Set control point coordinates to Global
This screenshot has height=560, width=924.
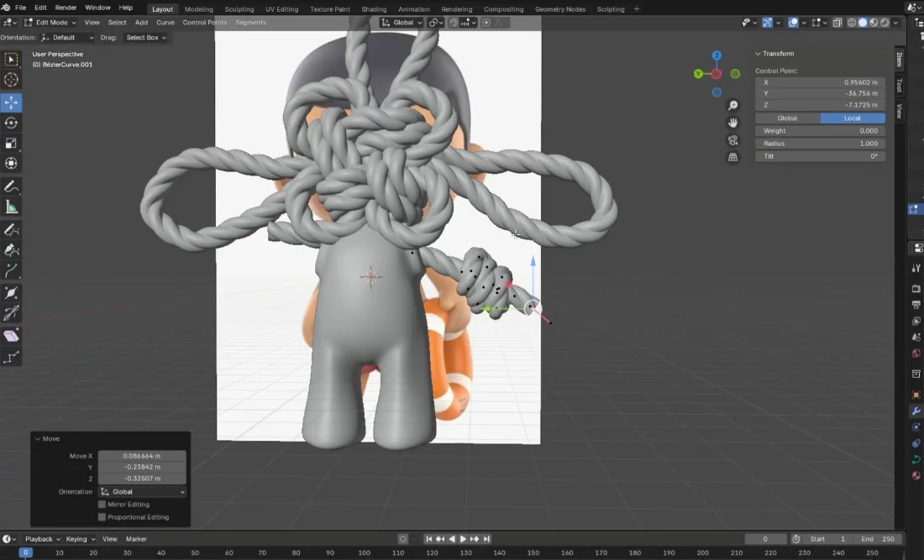tap(787, 118)
